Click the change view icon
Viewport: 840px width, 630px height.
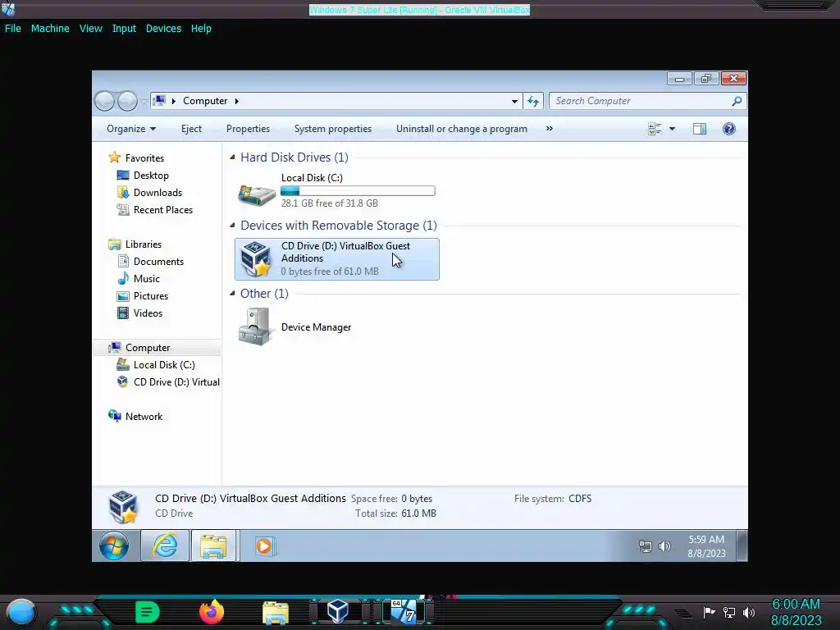(655, 129)
